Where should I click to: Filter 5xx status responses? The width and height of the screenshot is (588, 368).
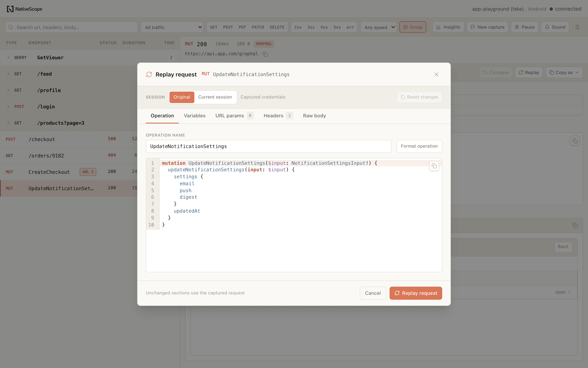click(x=337, y=27)
